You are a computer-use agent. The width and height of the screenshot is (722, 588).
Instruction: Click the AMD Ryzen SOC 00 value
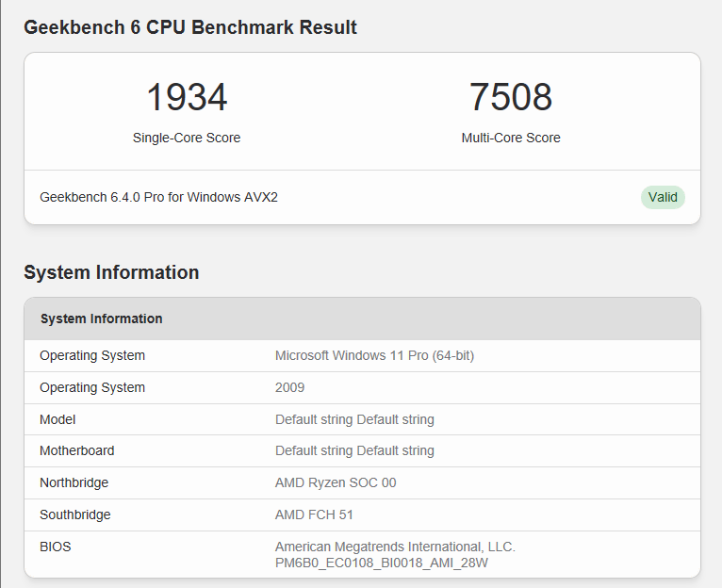pos(336,482)
